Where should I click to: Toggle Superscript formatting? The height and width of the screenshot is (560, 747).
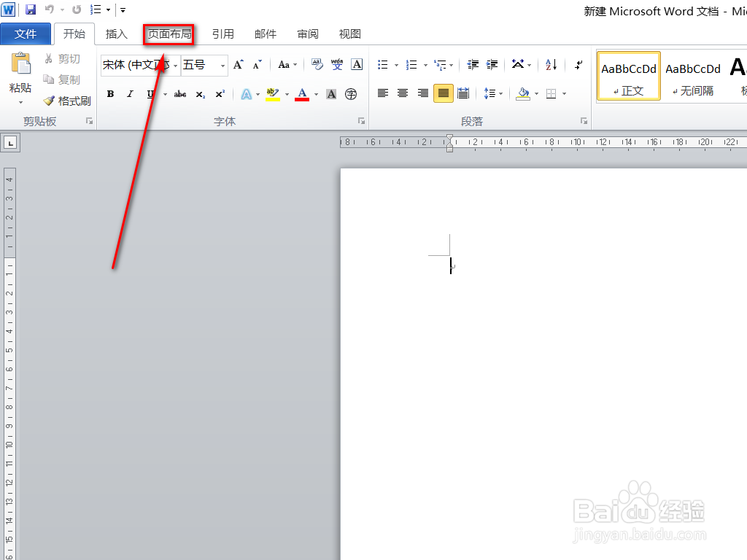220,94
